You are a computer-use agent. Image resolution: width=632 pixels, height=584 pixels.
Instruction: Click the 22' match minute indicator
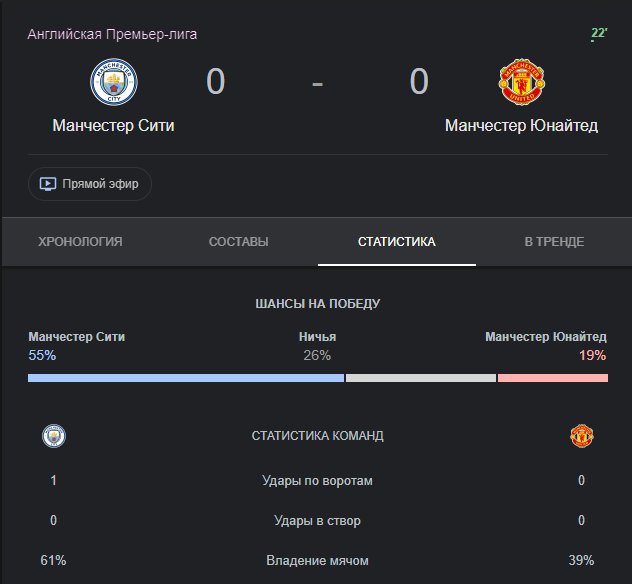coord(599,34)
